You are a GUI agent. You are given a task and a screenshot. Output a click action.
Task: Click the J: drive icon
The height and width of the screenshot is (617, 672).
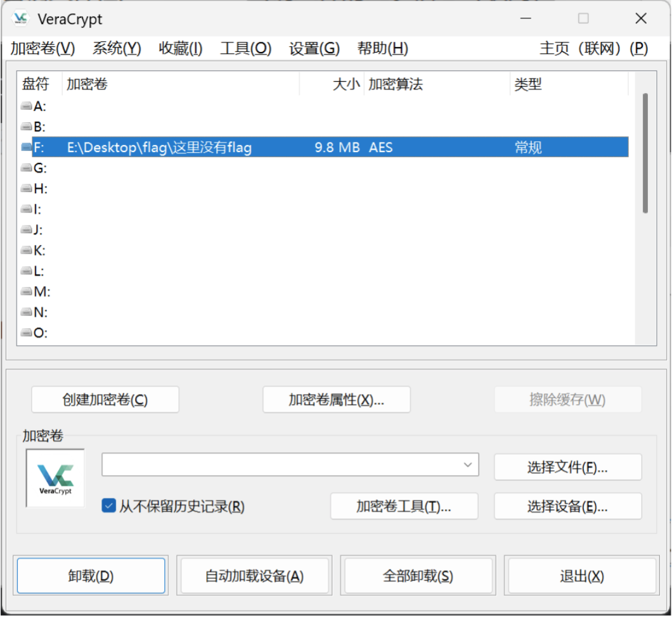click(26, 229)
